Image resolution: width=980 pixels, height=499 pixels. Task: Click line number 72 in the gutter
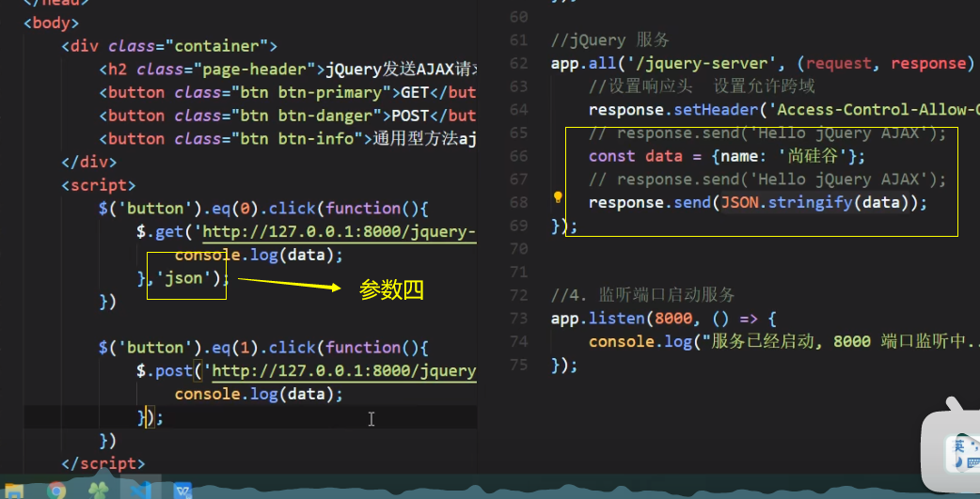(518, 295)
